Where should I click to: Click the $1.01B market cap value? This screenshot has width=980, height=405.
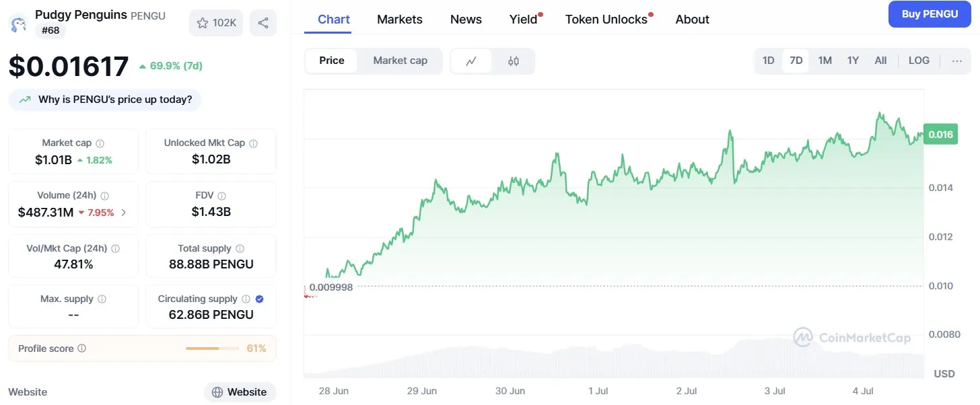point(54,159)
